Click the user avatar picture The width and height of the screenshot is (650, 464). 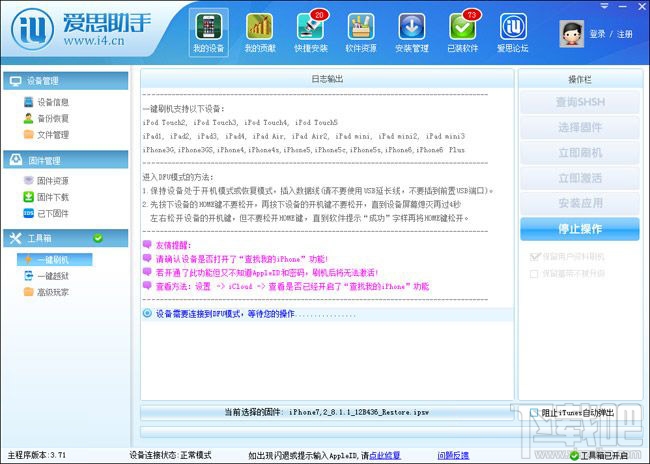571,34
